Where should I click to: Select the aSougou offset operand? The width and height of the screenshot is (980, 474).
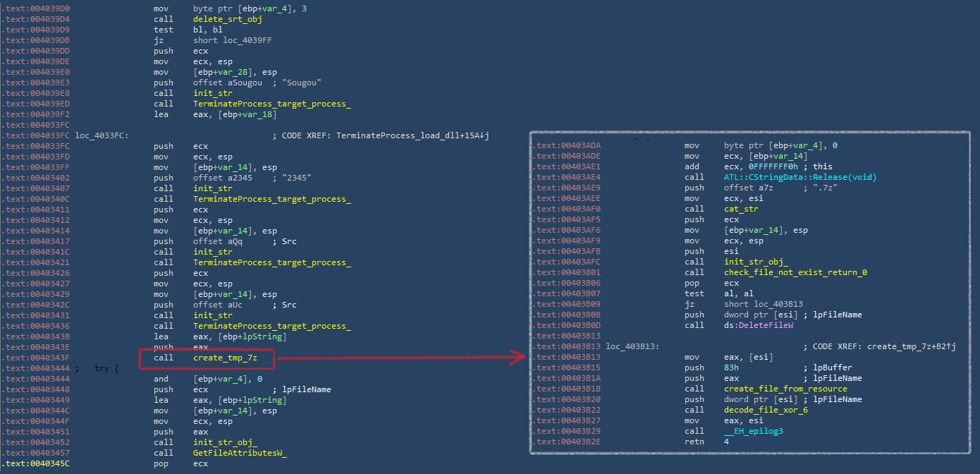[x=231, y=83]
